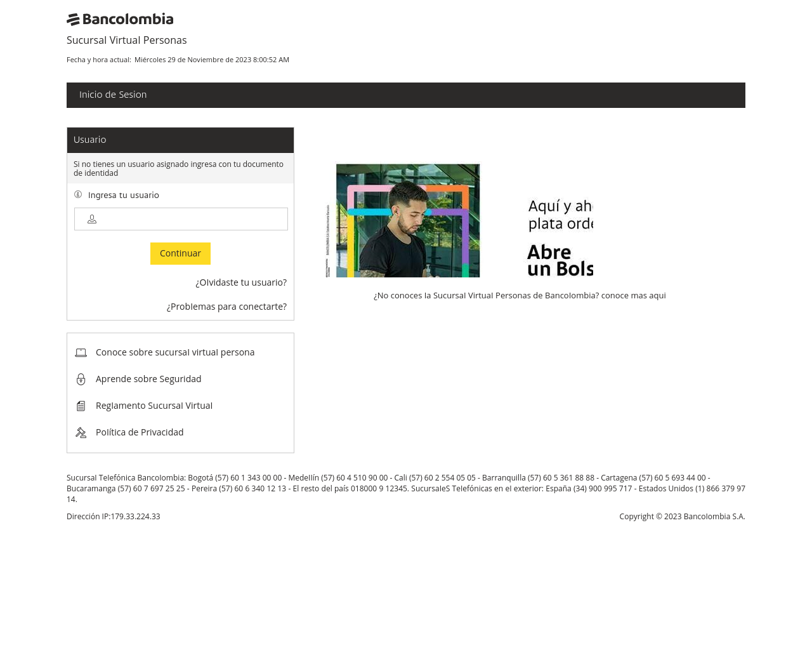Click the user icon inside the username field
812x650 pixels.
(92, 219)
